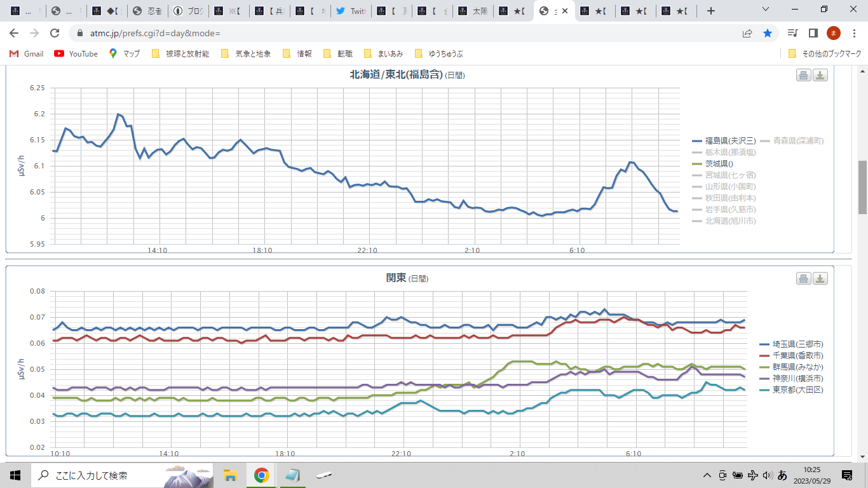This screenshot has width=868, height=488.
Task: Click the Chrome taskbar icon
Action: (x=261, y=475)
